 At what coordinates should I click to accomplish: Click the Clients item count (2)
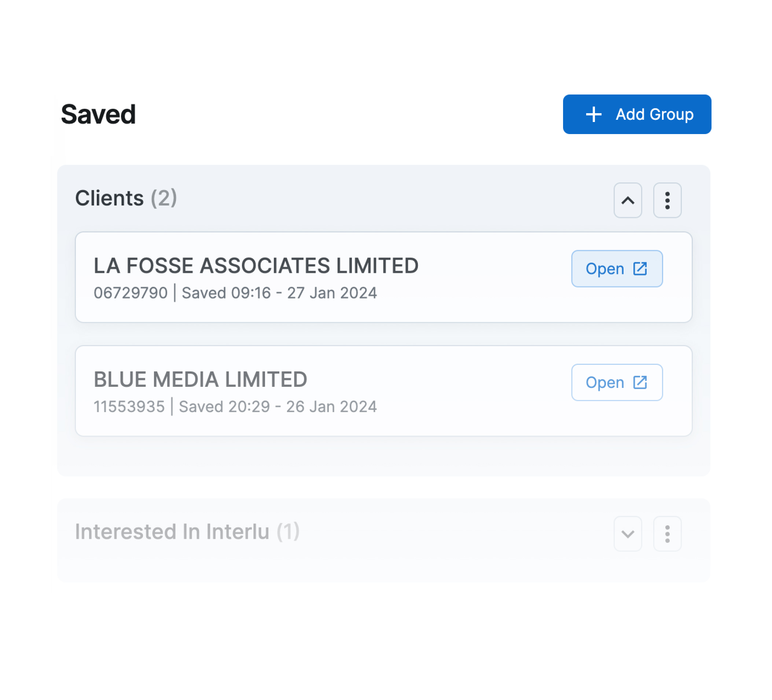coord(164,198)
